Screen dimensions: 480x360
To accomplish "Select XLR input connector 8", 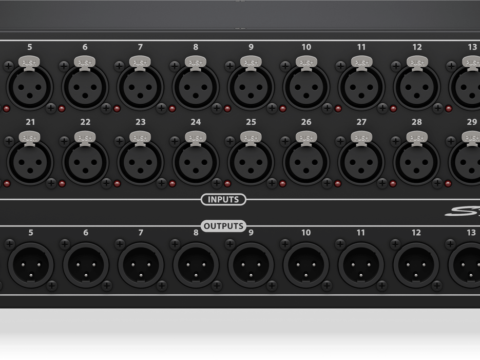I will pos(196,87).
